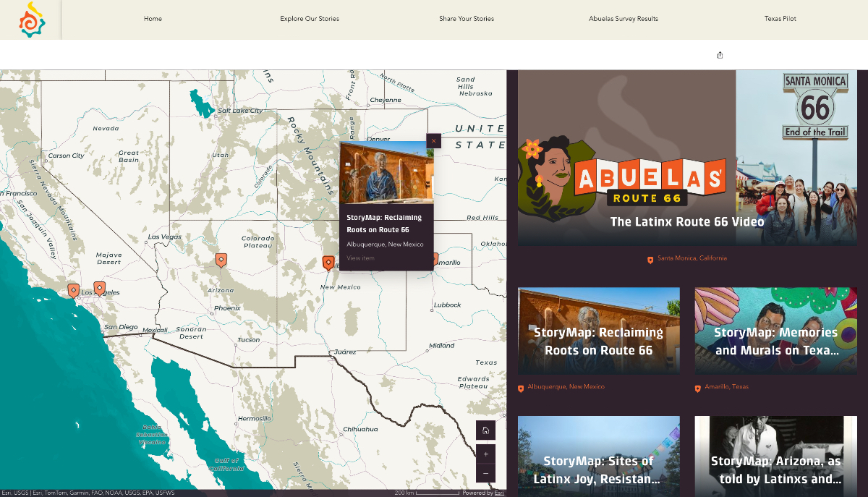868x497 pixels.
Task: Click pin icon beside Albuquerque, New Mexico caption
Action: [521, 388]
